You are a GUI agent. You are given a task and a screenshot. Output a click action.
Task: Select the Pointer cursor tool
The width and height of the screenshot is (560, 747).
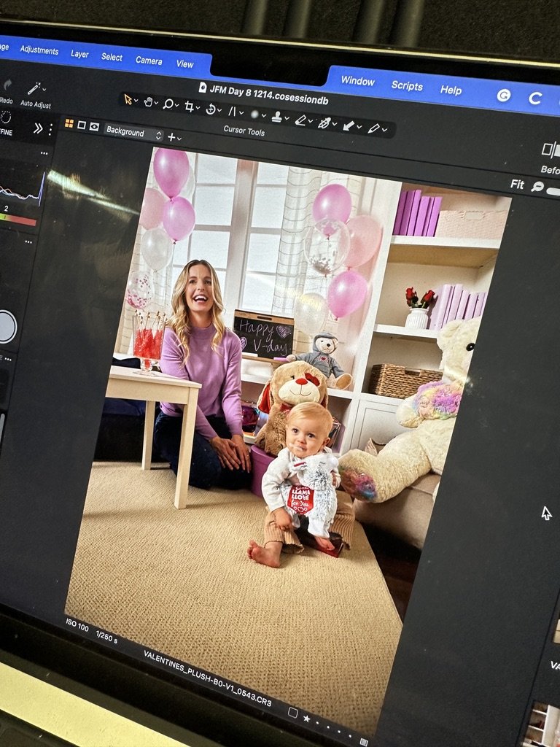[x=128, y=99]
